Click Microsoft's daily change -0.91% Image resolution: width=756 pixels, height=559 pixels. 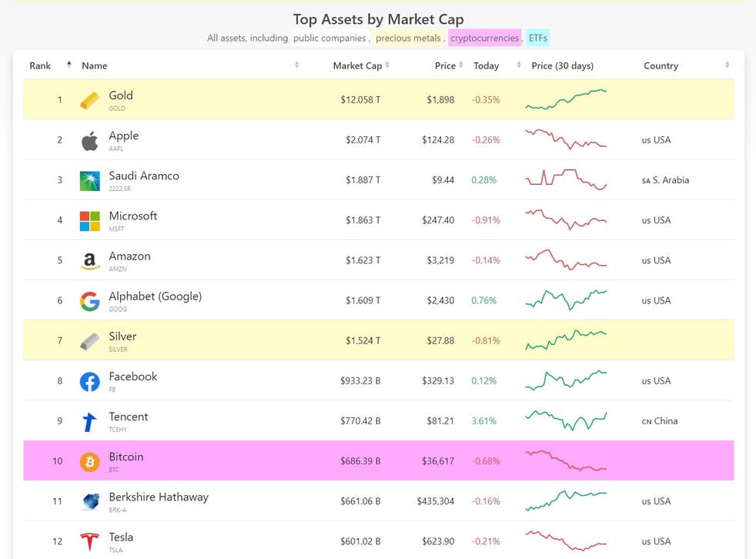click(x=486, y=220)
